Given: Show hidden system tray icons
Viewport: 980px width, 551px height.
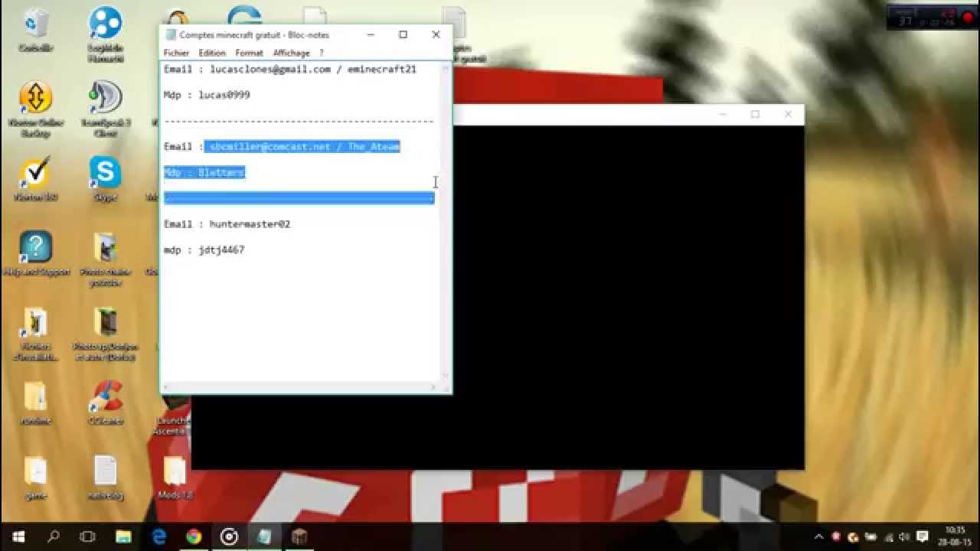Looking at the screenshot, I should [x=818, y=536].
